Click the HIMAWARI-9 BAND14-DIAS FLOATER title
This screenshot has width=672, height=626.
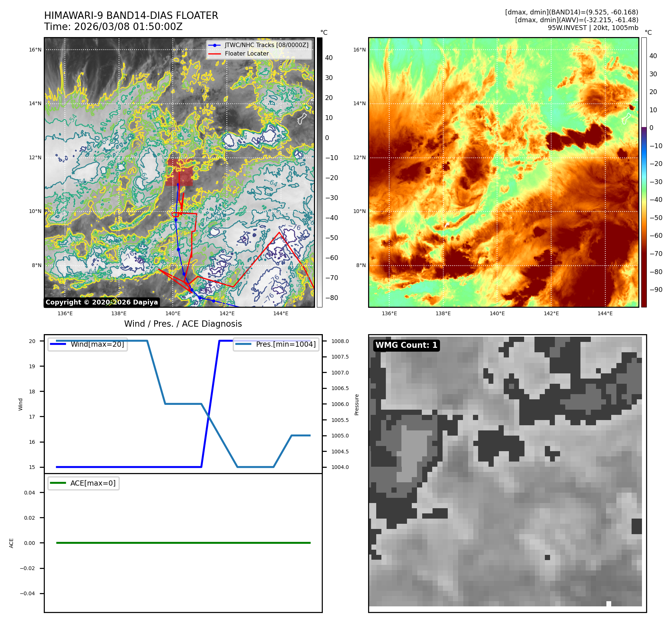(131, 16)
